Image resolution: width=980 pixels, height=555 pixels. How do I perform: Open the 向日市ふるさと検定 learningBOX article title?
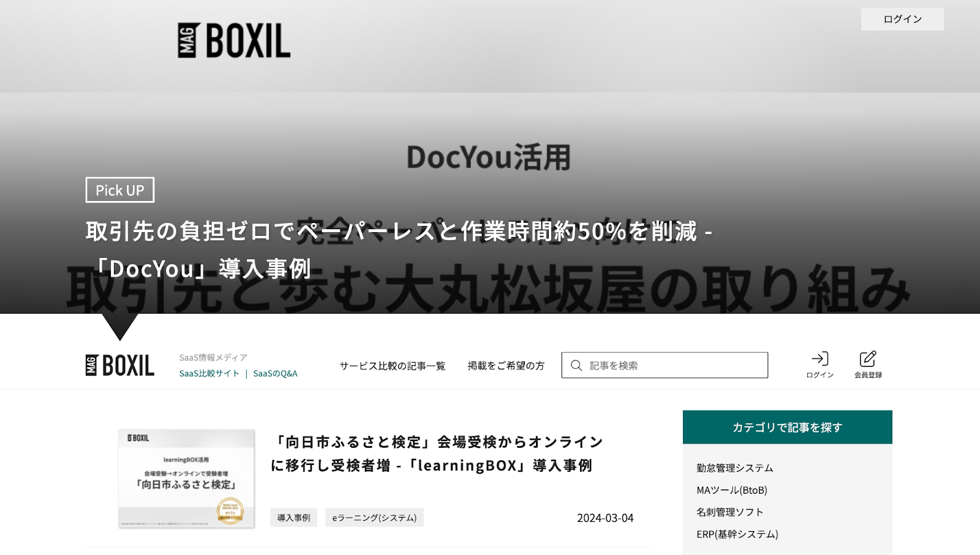tap(437, 453)
